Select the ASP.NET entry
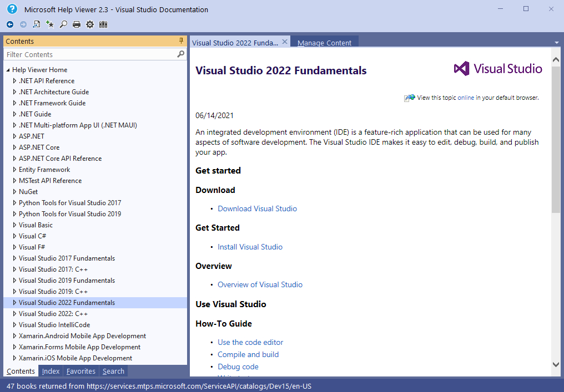Image resolution: width=564 pixels, height=392 pixels. click(x=32, y=136)
